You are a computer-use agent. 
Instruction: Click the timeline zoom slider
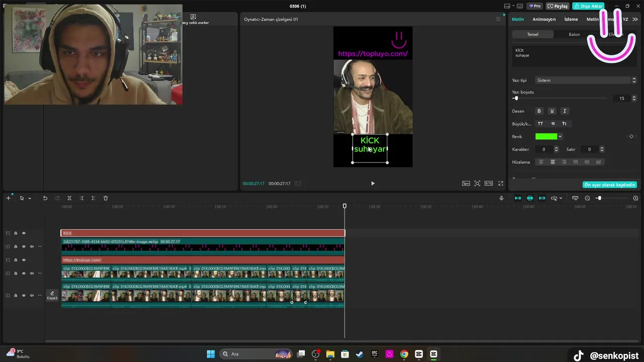611,198
